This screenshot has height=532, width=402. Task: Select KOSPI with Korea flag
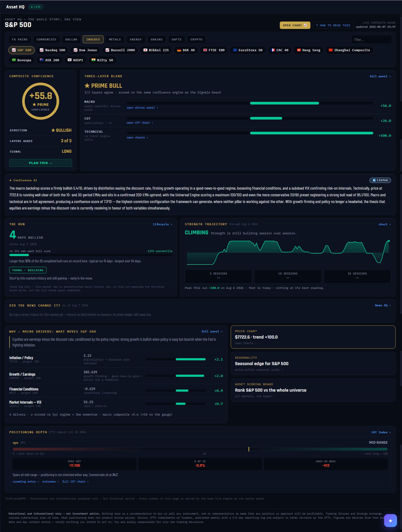pos(75,60)
